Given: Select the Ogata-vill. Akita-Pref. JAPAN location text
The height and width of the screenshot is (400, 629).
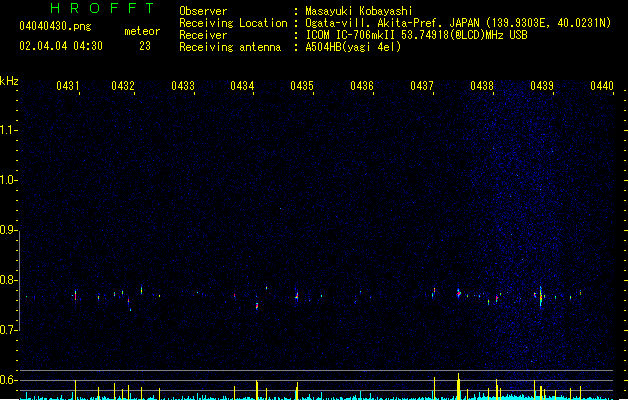Looking at the screenshot, I should coord(458,23).
